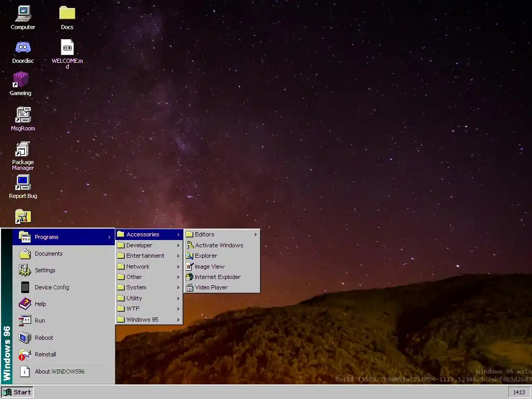Choose Run label in Start menu
Screen dimensions: 532x399
pyautogui.click(x=39, y=320)
